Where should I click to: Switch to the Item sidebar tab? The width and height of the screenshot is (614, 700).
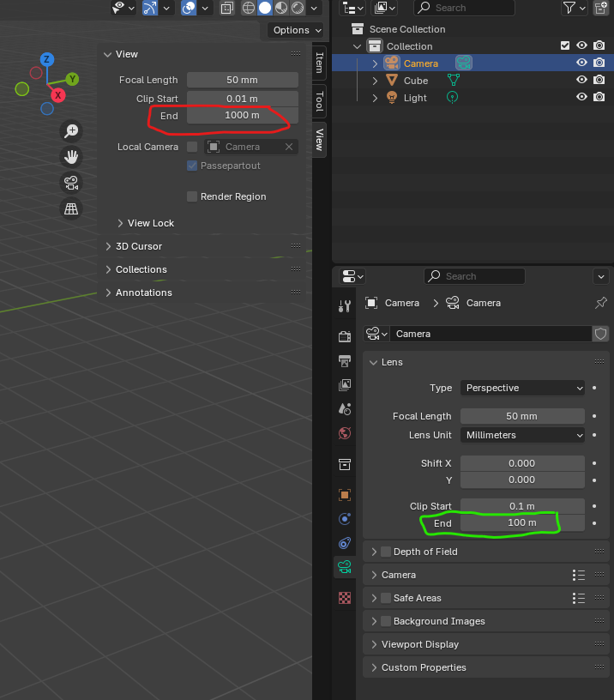point(319,62)
